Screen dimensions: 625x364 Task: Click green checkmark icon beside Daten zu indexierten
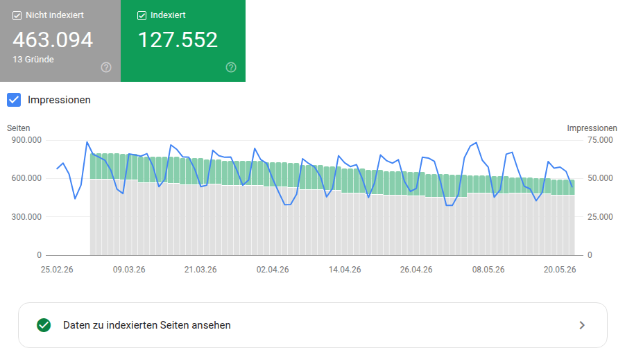[x=44, y=325]
